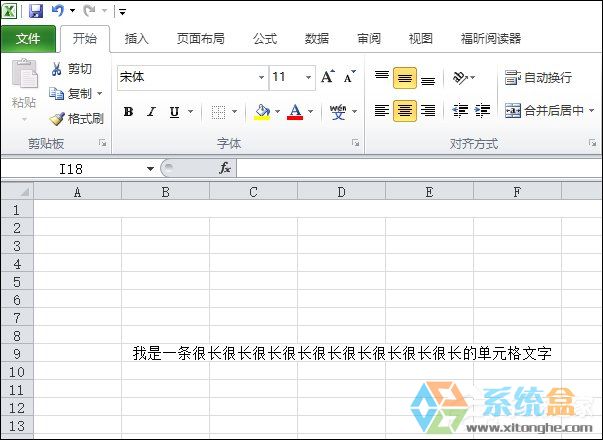Image resolution: width=603 pixels, height=440 pixels.
Task: Click the insert function fx button
Action: [225, 168]
